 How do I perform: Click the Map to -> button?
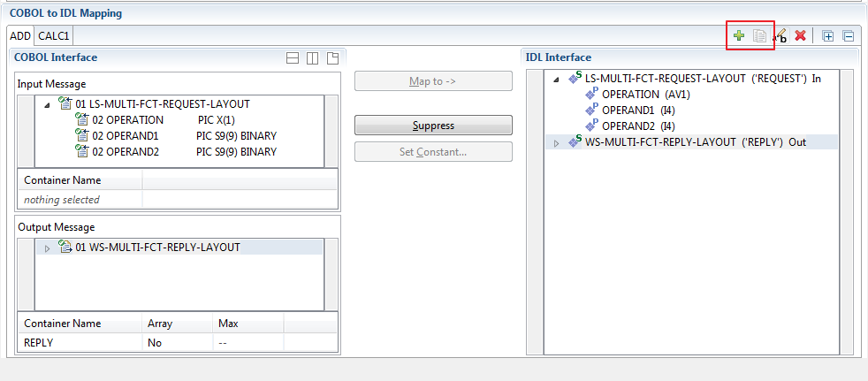pos(433,81)
